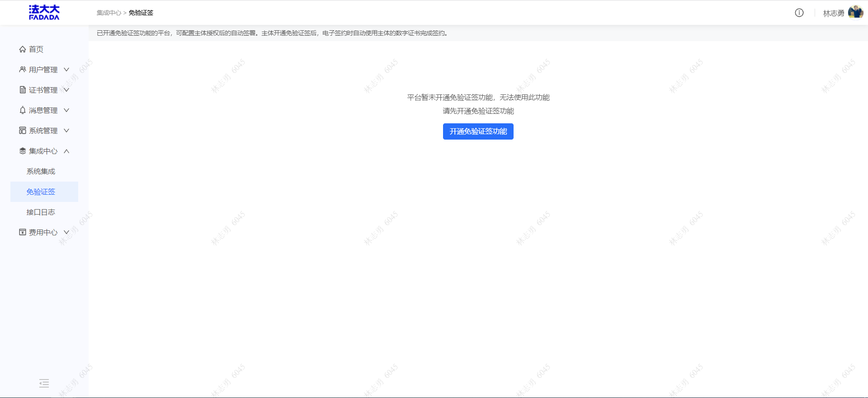Expand the 用户管理 chevron
The height and width of the screenshot is (398, 868).
point(66,70)
